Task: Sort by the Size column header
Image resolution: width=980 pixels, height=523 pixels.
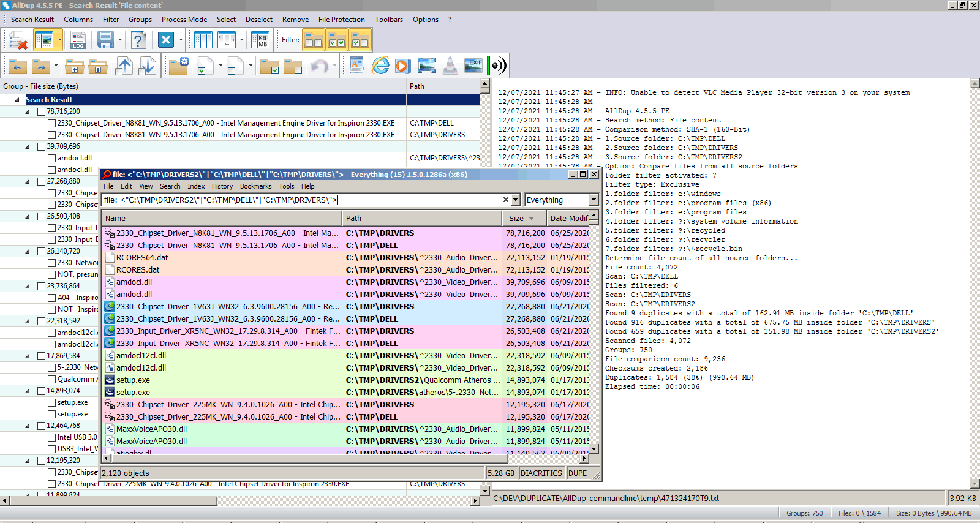Action: pyautogui.click(x=516, y=218)
